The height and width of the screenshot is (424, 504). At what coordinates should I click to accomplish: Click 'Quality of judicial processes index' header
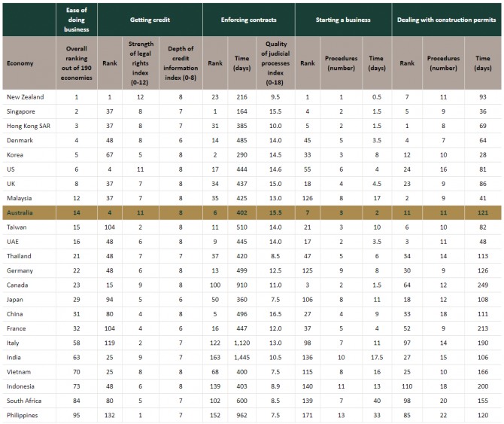(x=274, y=64)
